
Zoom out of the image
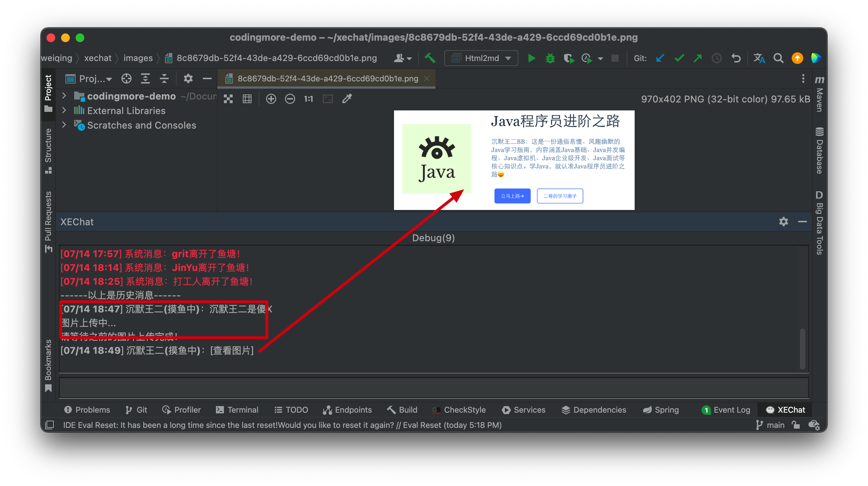pos(290,99)
